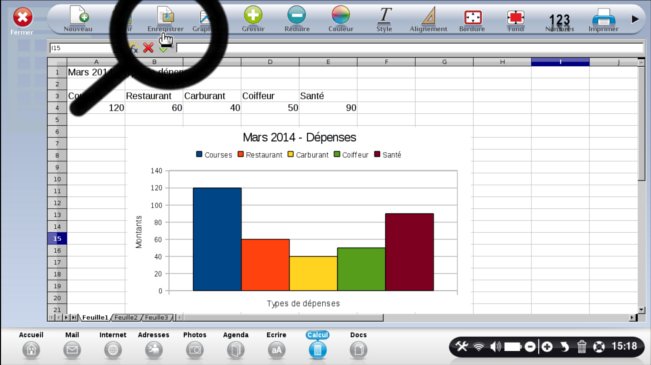Cancel the entry with the red X
Image resolution: width=651 pixels, height=365 pixels.
[148, 47]
